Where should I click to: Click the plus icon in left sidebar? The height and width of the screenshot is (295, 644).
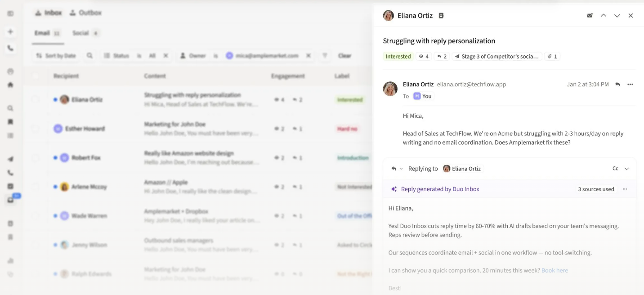coord(10,31)
